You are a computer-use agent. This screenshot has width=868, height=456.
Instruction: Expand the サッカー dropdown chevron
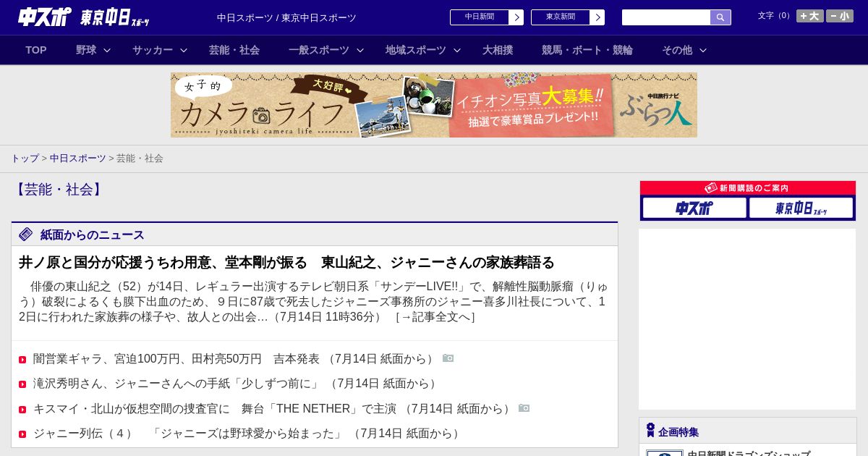pos(184,50)
